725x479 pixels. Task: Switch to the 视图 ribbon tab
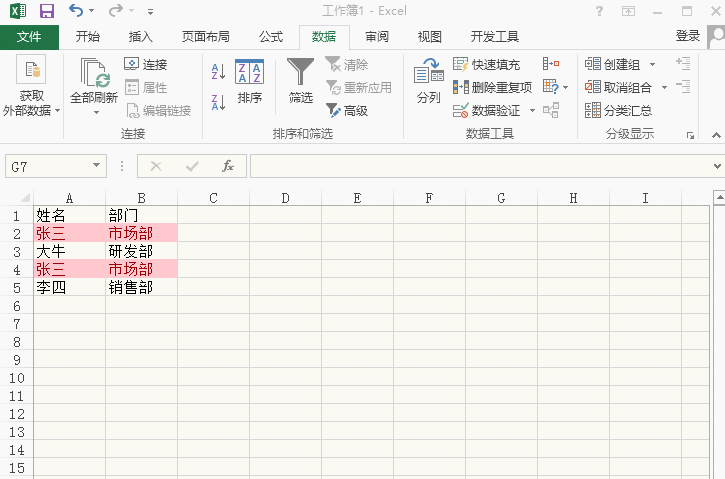(x=430, y=37)
